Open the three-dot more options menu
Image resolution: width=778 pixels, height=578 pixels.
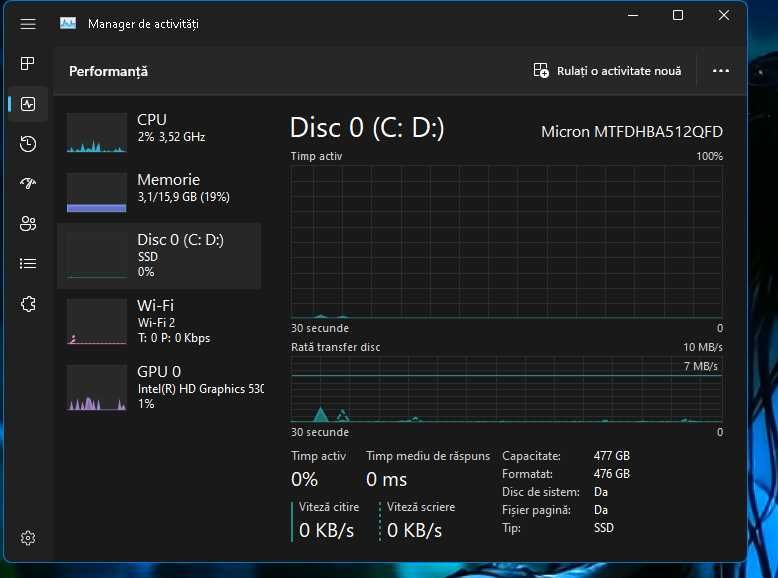720,71
